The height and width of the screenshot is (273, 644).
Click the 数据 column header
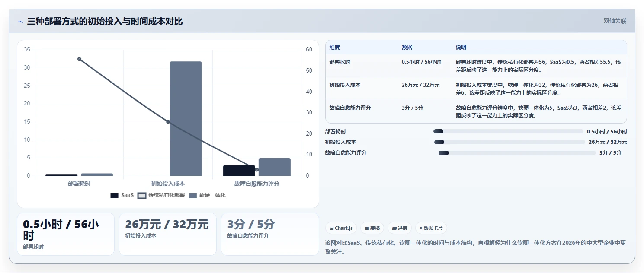point(407,48)
